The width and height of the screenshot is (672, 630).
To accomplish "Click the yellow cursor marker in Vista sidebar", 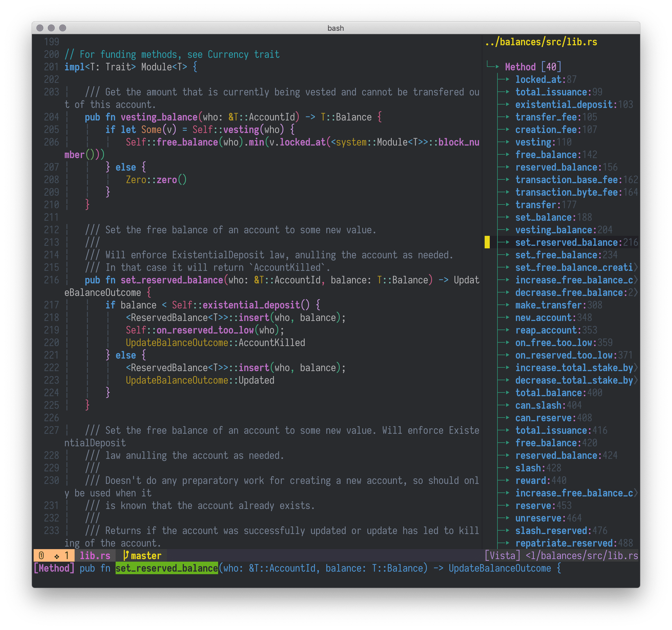I will (x=487, y=242).
